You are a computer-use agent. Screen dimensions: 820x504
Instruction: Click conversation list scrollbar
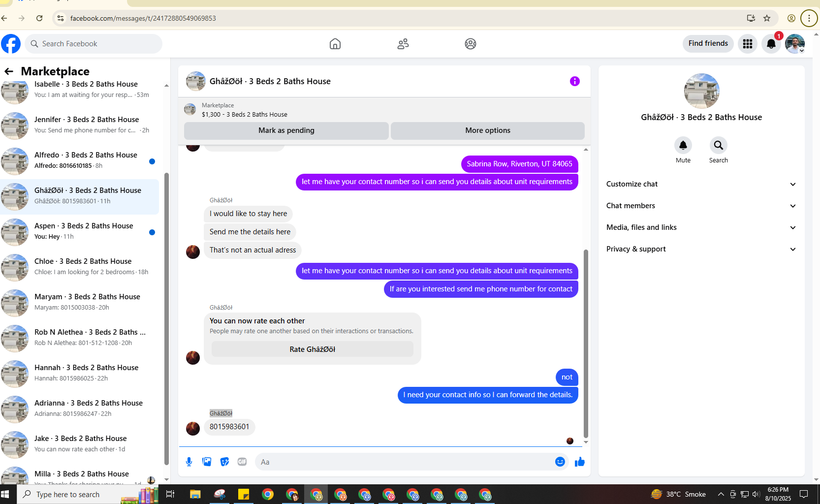pyautogui.click(x=166, y=320)
